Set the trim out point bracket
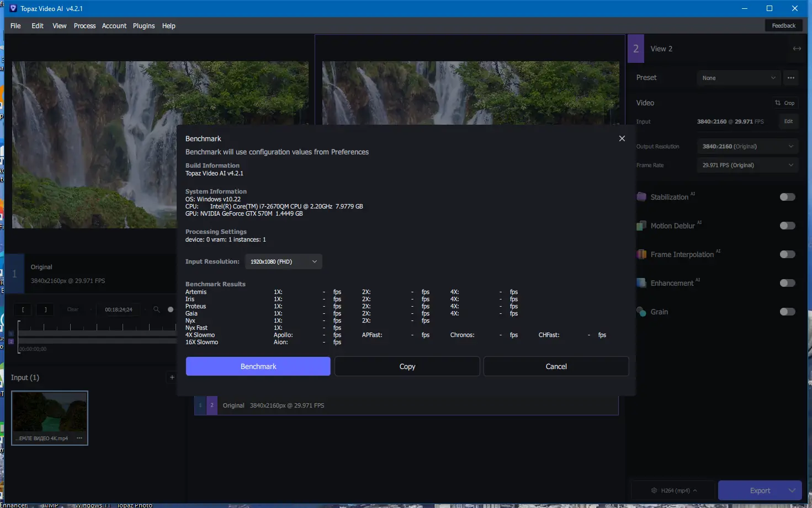The height and width of the screenshot is (508, 812). 45,309
